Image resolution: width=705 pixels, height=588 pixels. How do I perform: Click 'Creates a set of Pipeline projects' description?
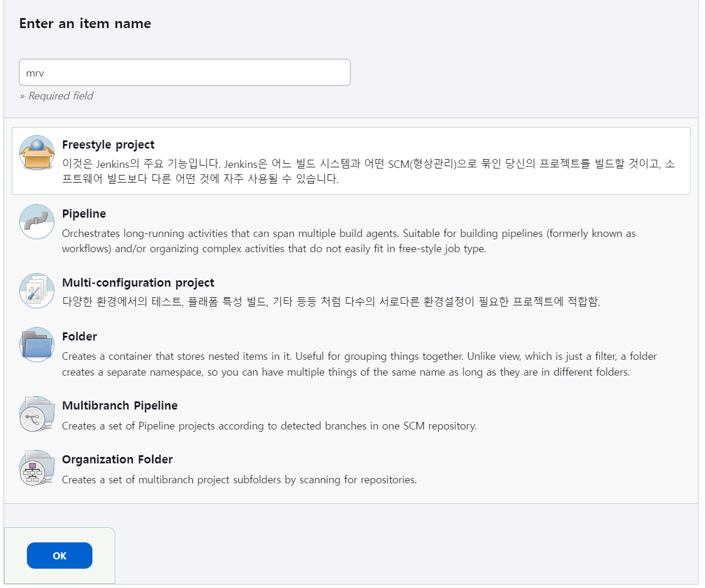click(269, 426)
